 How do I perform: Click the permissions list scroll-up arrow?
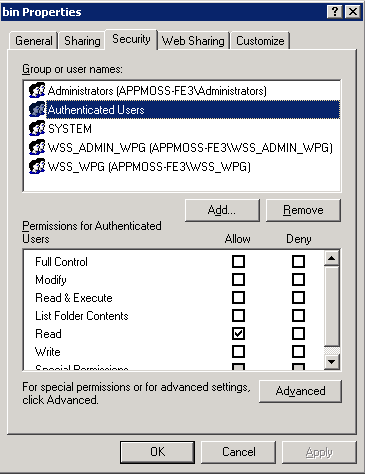coord(332,258)
